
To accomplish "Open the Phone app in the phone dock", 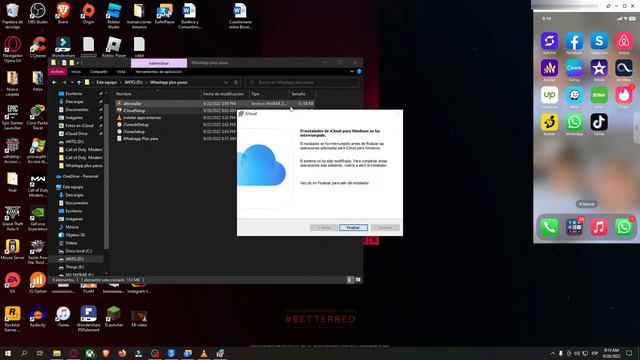I will click(x=549, y=227).
